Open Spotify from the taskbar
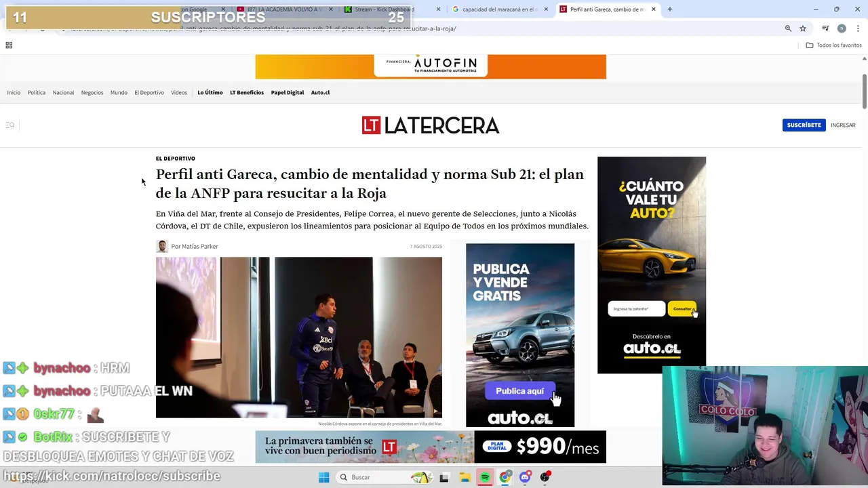Viewport: 868px width, 488px height. [x=486, y=477]
